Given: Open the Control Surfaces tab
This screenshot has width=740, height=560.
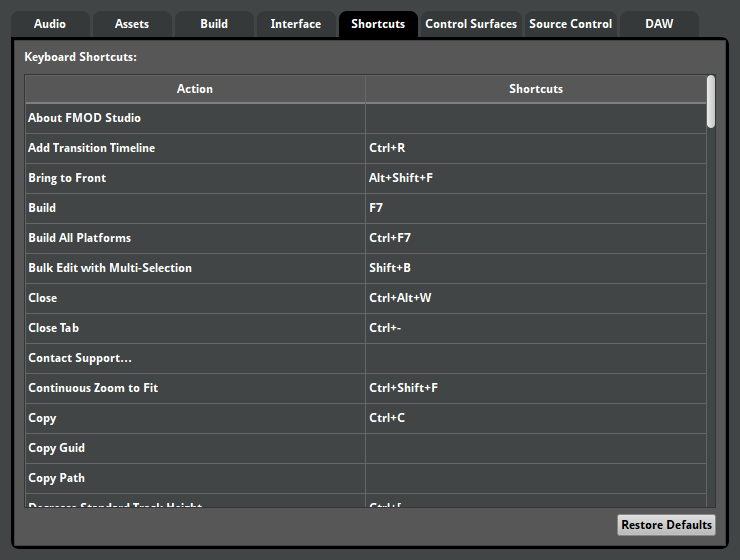Looking at the screenshot, I should (x=471, y=24).
